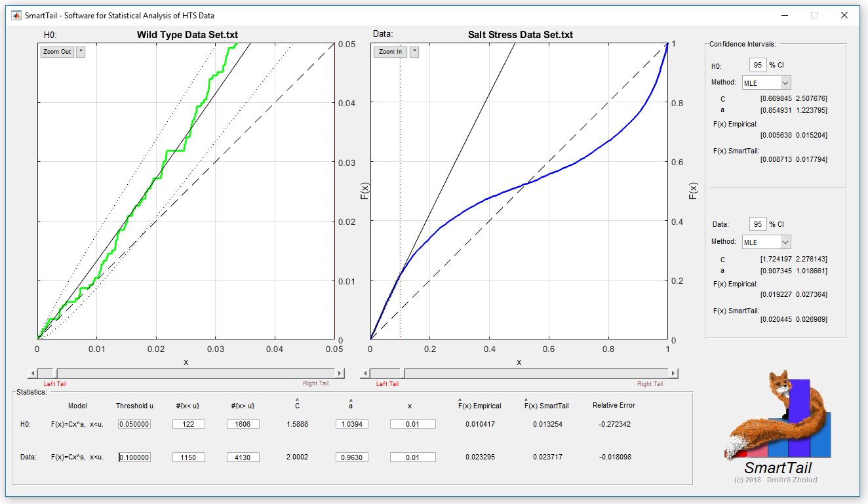
Task: Click Data C-hat value 2.0002
Action: 298,457
